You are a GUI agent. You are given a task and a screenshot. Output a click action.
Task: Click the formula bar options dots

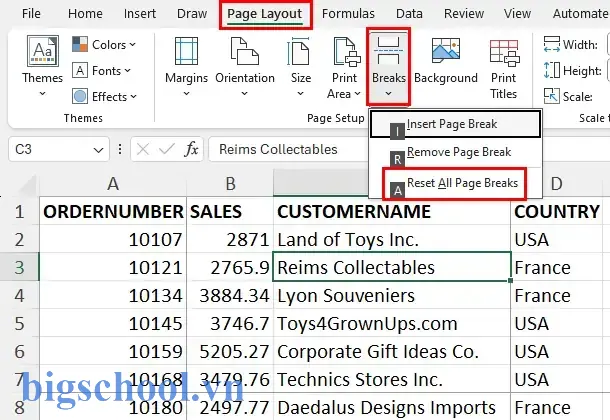(x=120, y=149)
